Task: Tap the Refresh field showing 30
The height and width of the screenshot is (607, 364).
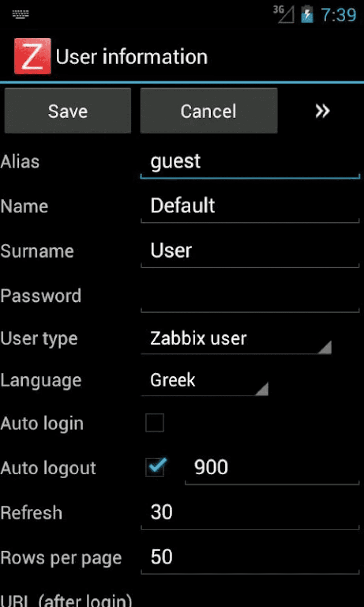Action: [249, 512]
